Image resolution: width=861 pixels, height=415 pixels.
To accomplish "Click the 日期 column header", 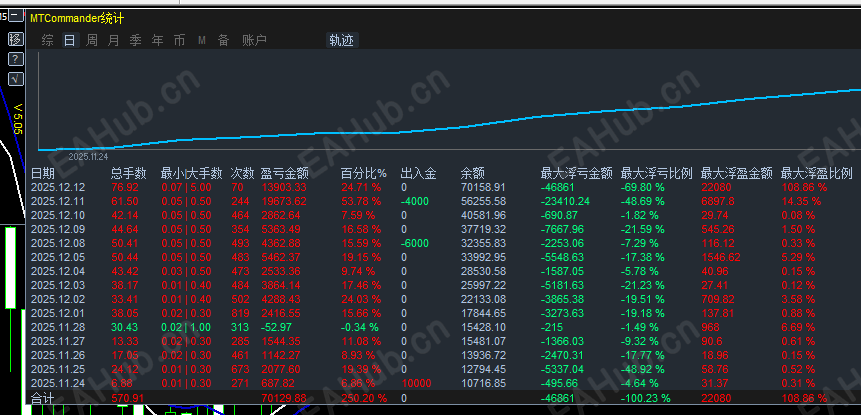I will pos(43,174).
